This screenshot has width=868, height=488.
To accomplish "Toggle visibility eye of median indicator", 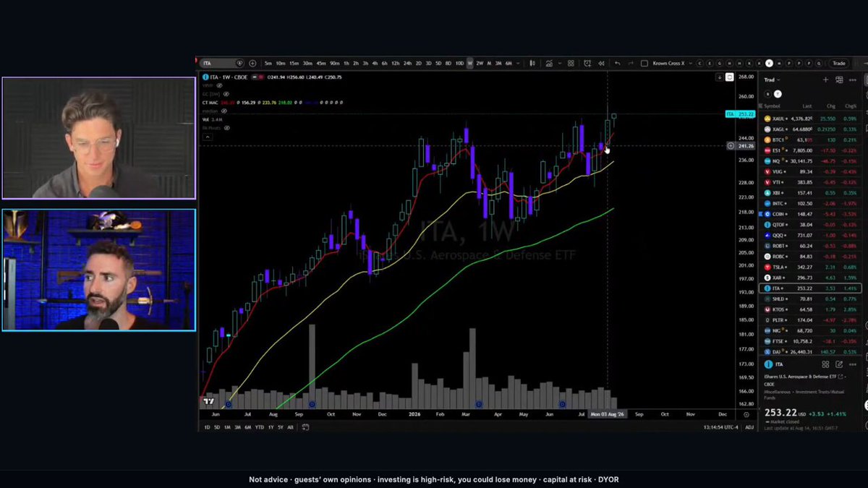I will 225,111.
